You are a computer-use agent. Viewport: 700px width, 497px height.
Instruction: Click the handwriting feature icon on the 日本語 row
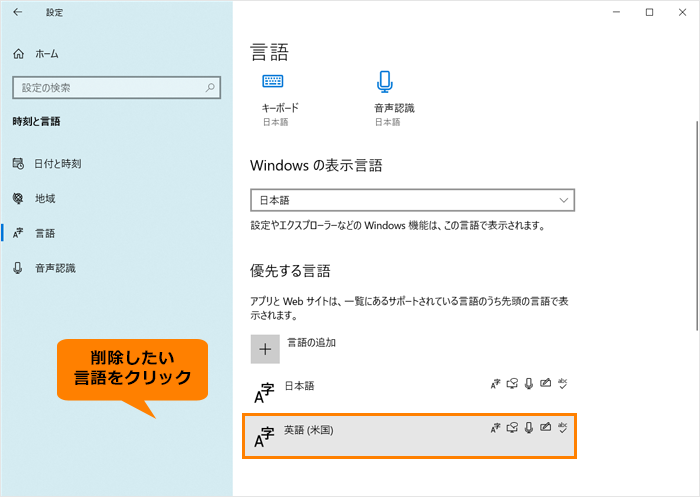[545, 383]
